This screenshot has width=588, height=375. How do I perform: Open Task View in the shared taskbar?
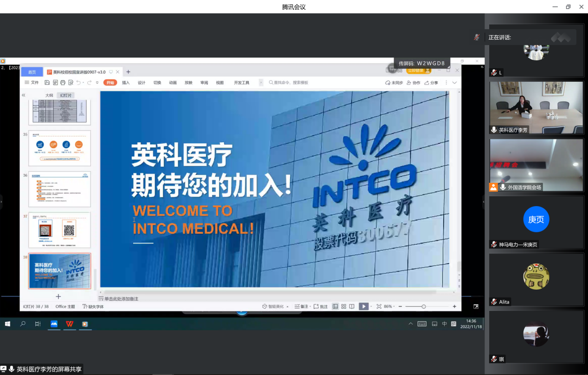pyautogui.click(x=38, y=324)
